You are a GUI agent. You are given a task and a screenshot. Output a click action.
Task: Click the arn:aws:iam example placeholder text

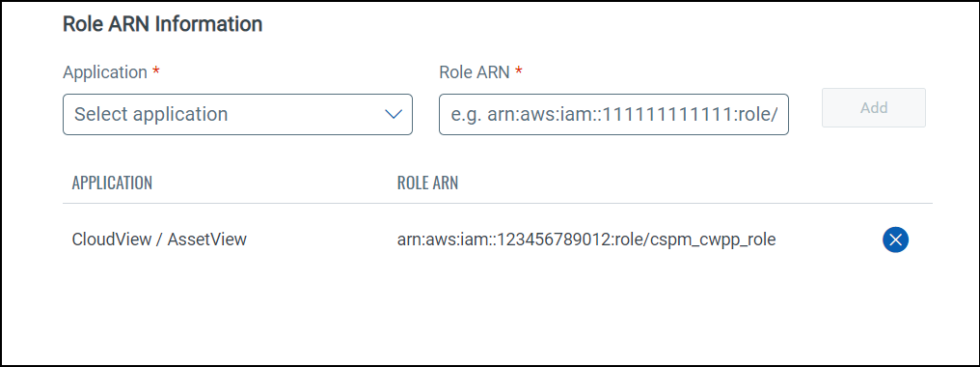pyautogui.click(x=613, y=115)
